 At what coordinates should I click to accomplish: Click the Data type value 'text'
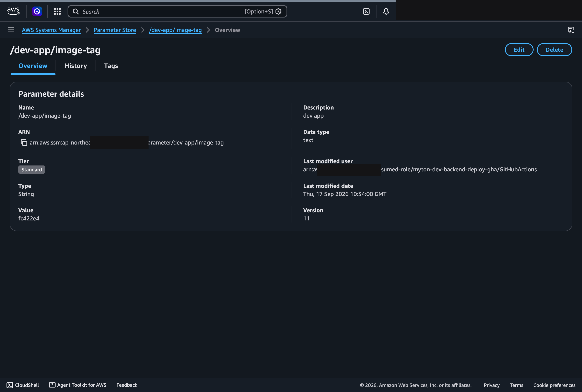pos(308,140)
